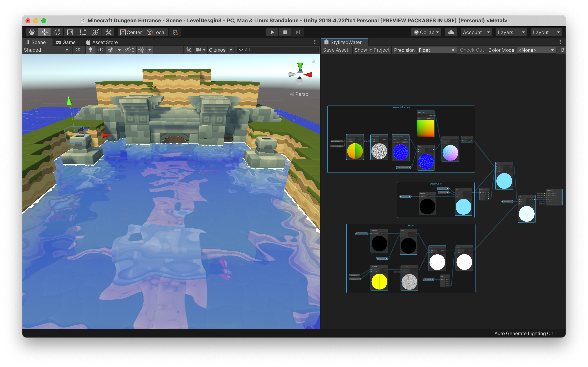The height and width of the screenshot is (367, 588).
Task: Toggle 2D view mode
Action: (x=78, y=50)
